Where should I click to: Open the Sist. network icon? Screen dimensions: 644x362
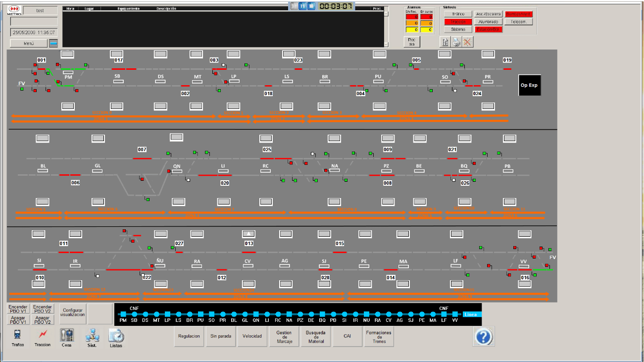91,335
